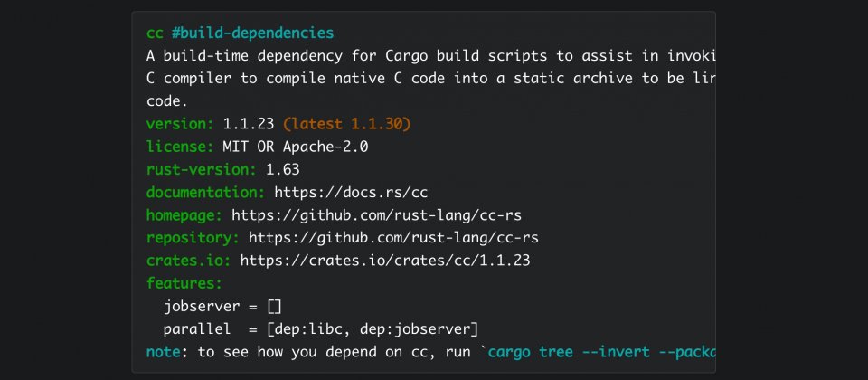
Task: Click the repository URL for cc-rs
Action: (393, 238)
